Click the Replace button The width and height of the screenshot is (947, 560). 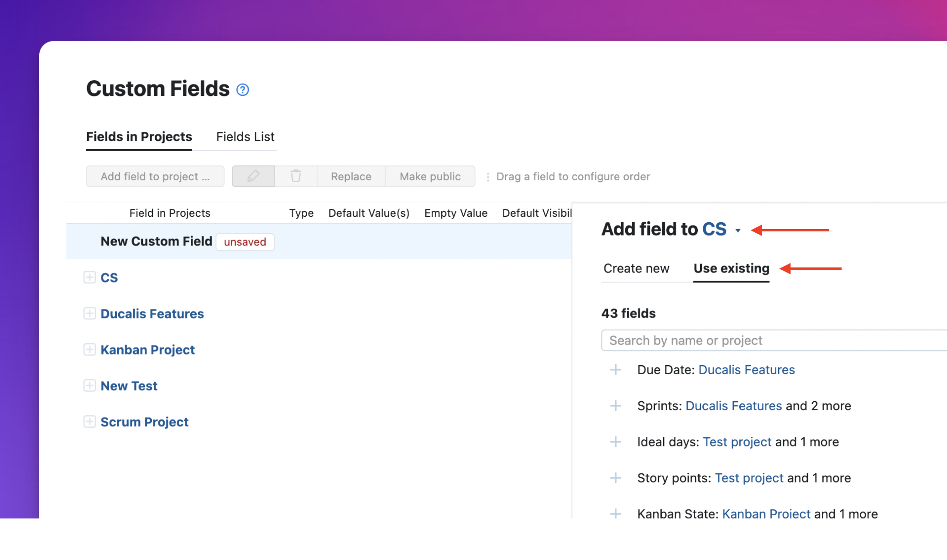[x=351, y=176]
